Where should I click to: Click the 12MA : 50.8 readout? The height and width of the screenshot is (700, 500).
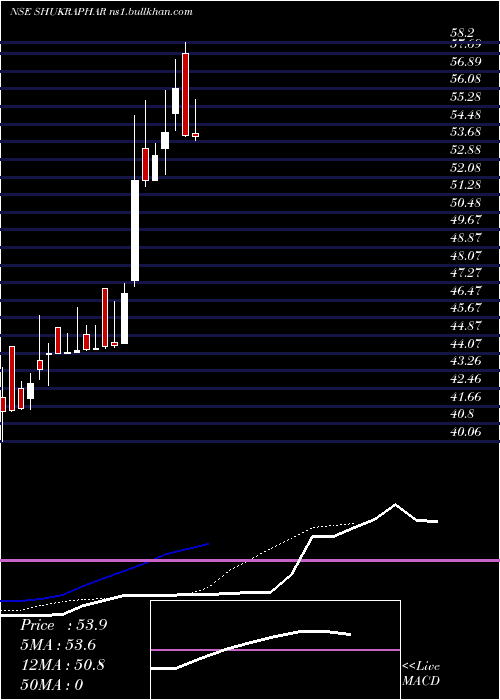[62, 665]
